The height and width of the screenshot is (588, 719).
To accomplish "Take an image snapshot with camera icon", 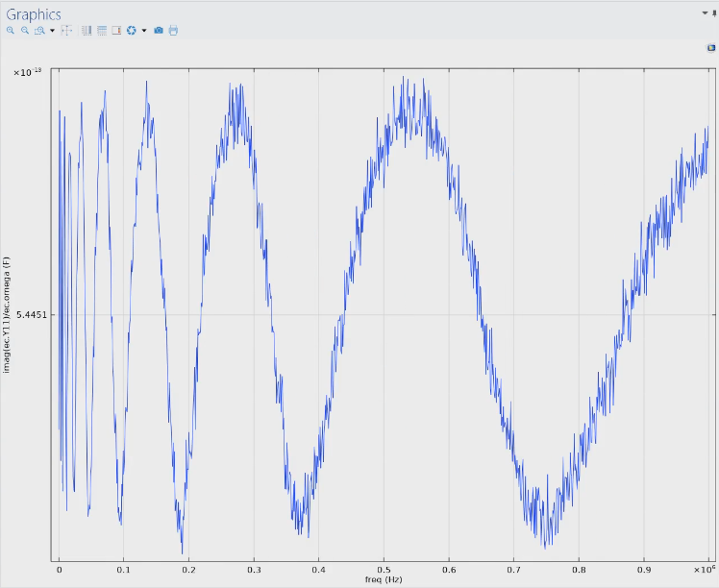I will 159,31.
